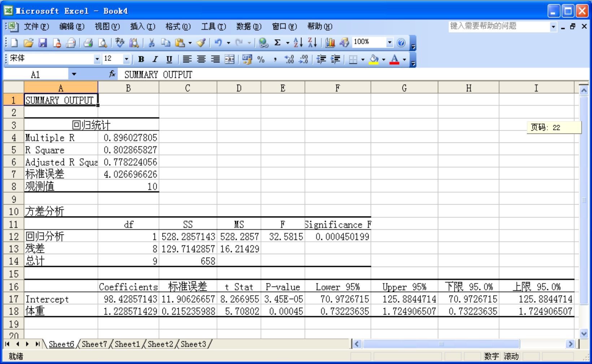The image size is (592, 364).
Task: Switch to the Sheet7 tab
Action: pyautogui.click(x=94, y=344)
